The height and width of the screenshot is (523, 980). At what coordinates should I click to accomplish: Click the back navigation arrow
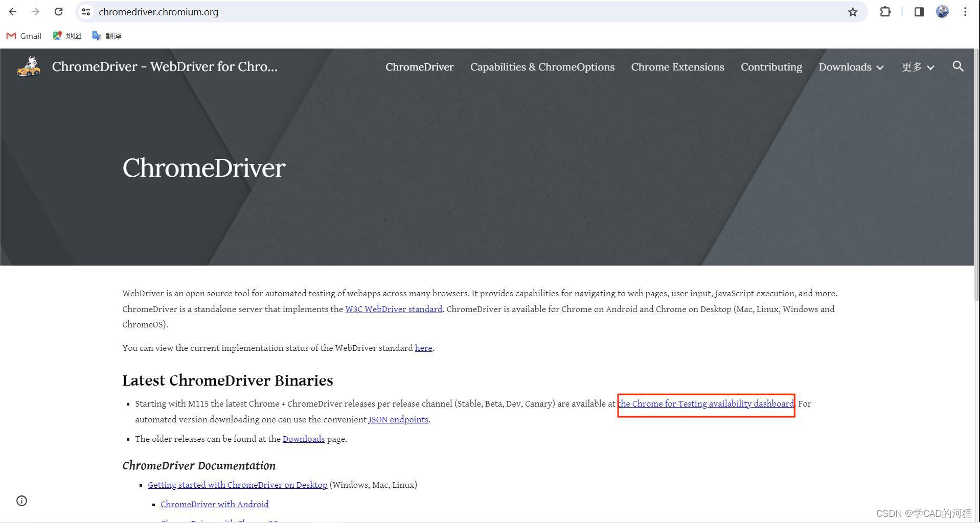[12, 12]
